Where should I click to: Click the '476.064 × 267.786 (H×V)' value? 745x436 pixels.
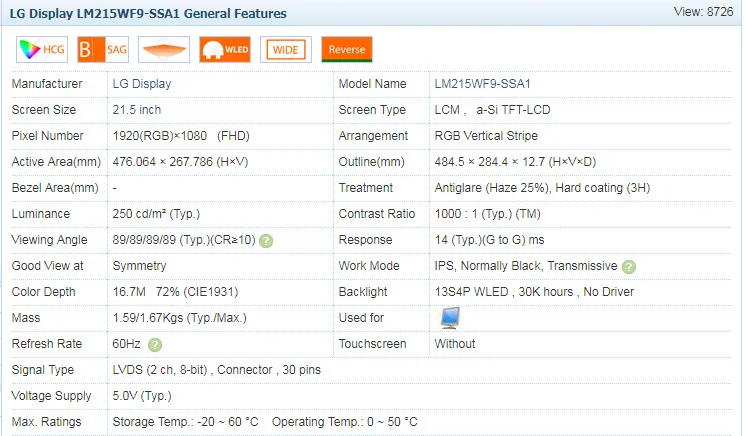click(x=180, y=162)
